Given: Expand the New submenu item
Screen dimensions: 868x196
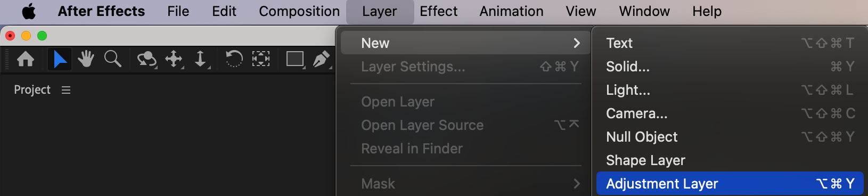Looking at the screenshot, I should coord(465,43).
